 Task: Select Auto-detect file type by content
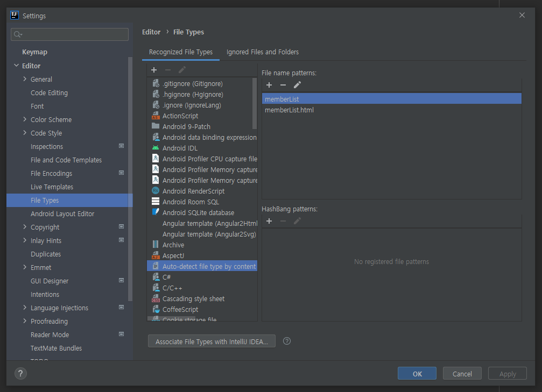coord(202,266)
